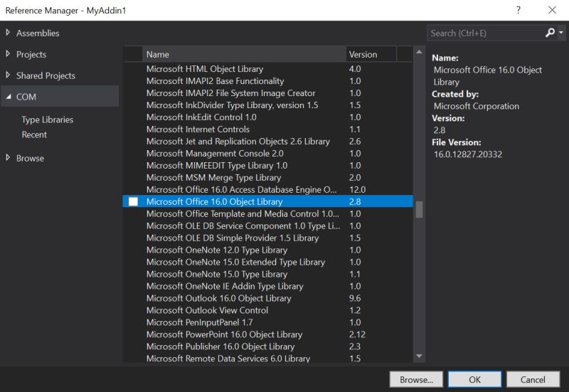Select Microsoft Office 16.0 Access Database Engine row

tap(268, 189)
